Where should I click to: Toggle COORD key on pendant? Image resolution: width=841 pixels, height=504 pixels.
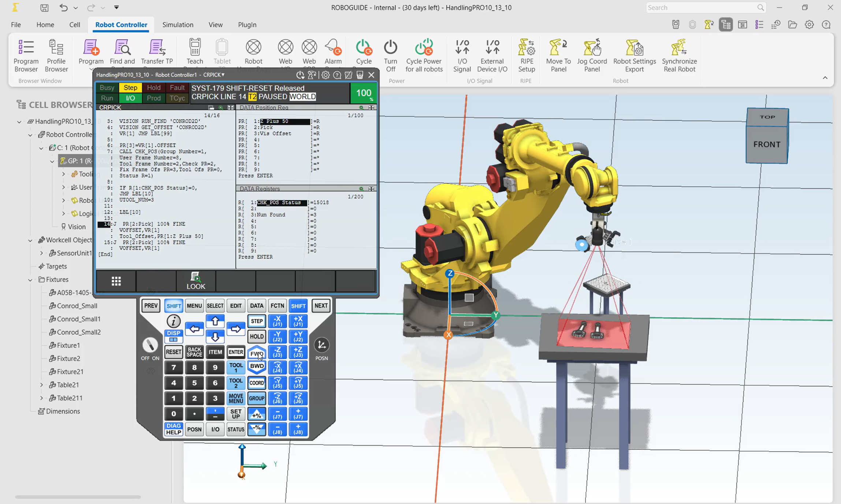click(257, 383)
